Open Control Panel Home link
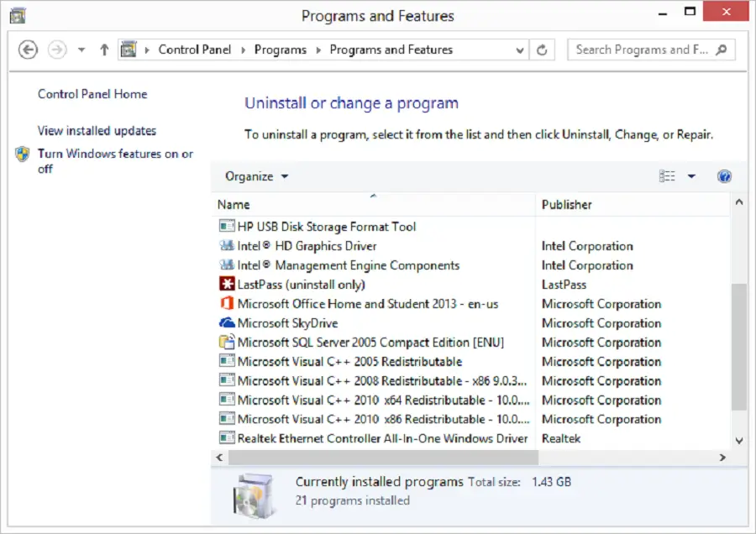The height and width of the screenshot is (534, 756). tap(92, 94)
